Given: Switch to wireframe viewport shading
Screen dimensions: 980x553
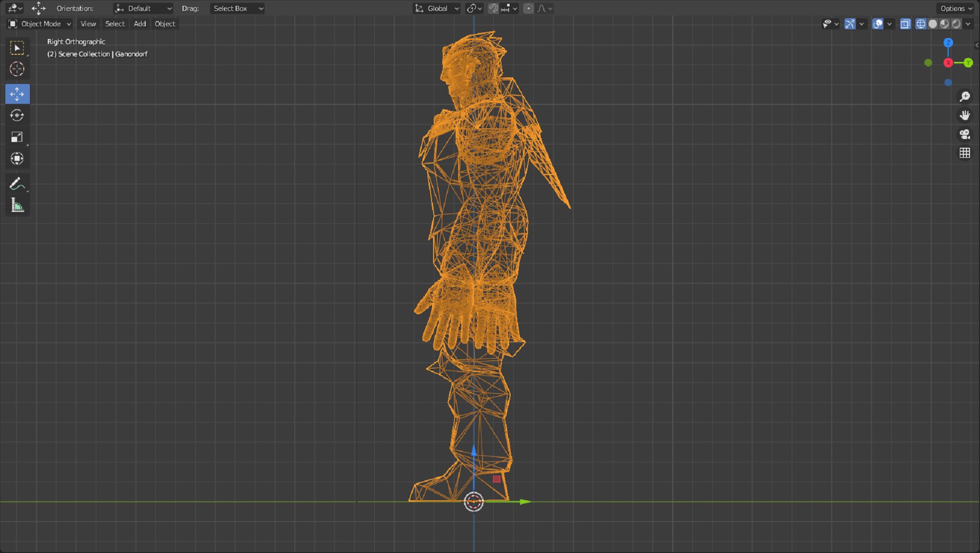Looking at the screenshot, I should pos(921,24).
